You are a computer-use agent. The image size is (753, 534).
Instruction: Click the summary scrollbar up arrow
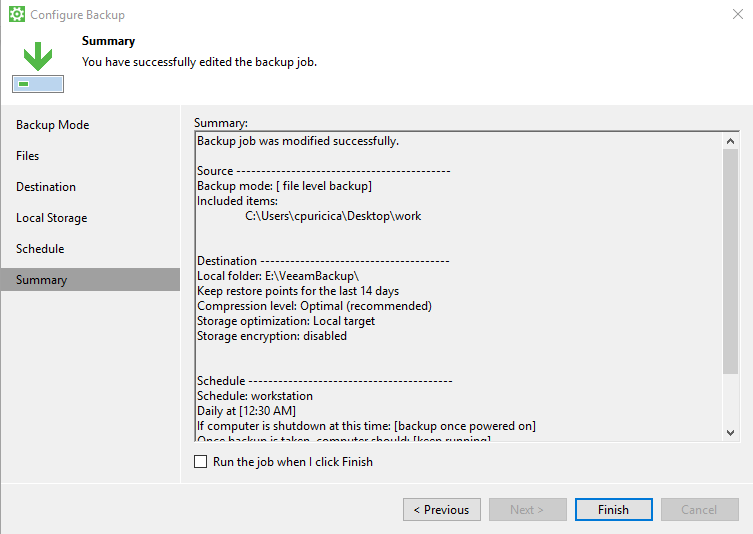[x=730, y=141]
